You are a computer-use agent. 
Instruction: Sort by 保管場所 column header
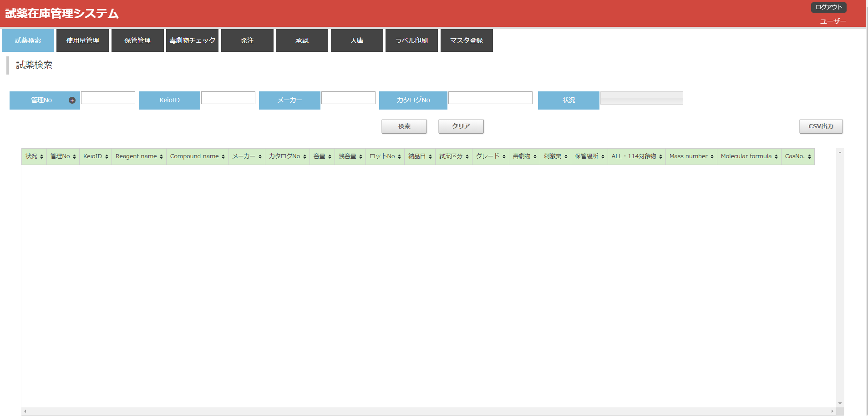589,156
